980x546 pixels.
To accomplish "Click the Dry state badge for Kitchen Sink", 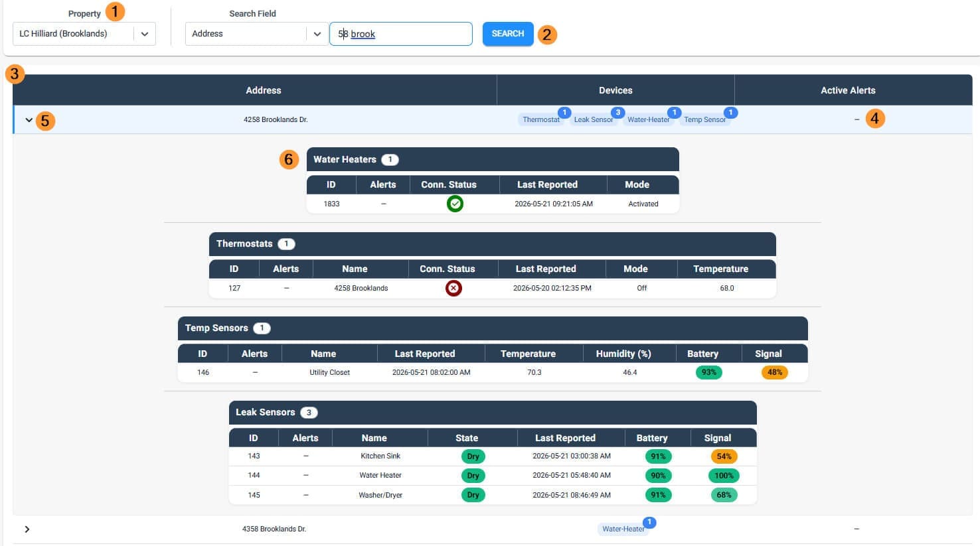I will [x=473, y=456].
